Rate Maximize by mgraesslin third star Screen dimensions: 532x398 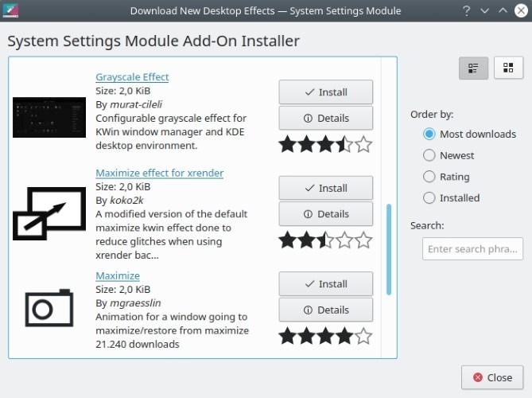(x=326, y=336)
